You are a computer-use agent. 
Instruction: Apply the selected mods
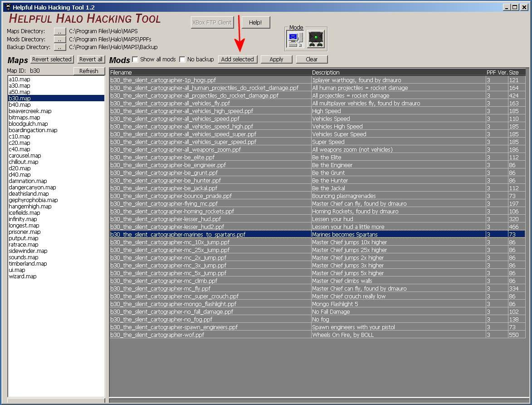click(x=277, y=59)
